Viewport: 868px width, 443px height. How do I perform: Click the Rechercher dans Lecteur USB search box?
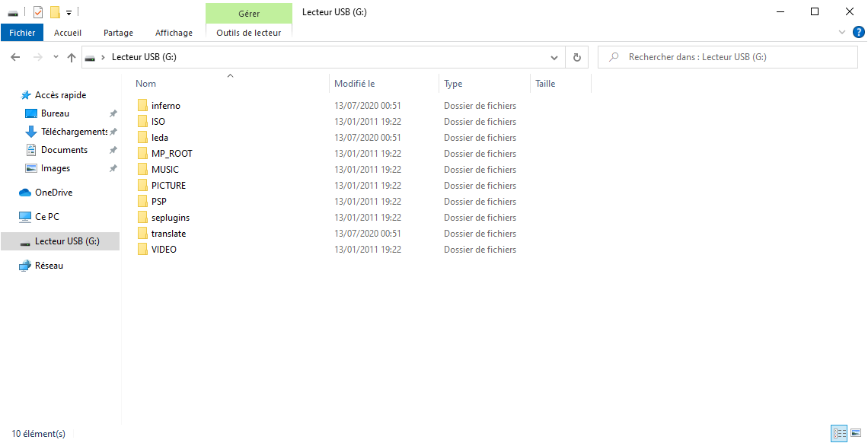coord(727,57)
